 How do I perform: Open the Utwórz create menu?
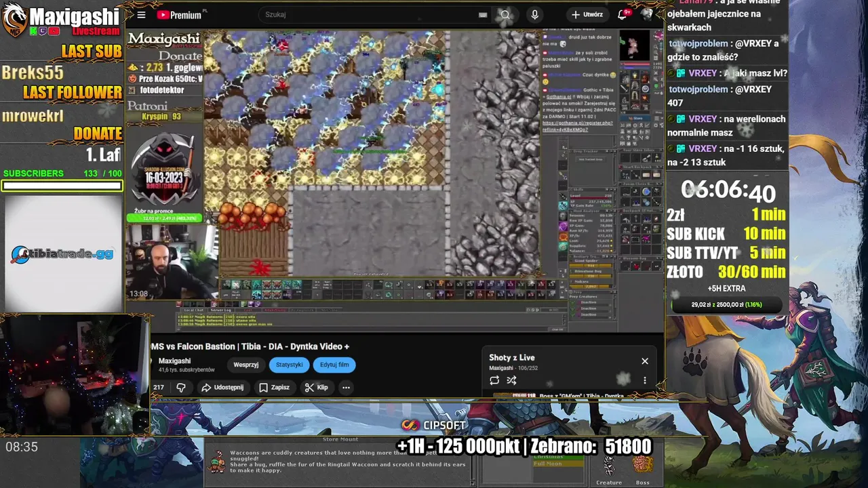click(587, 14)
